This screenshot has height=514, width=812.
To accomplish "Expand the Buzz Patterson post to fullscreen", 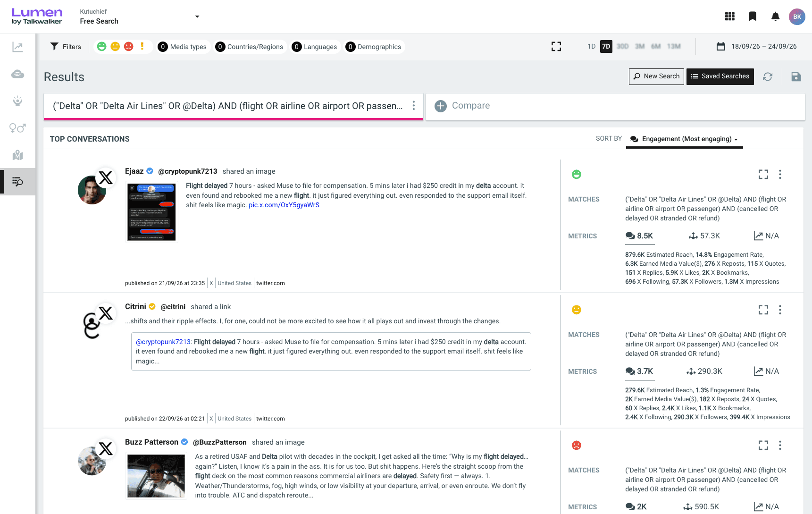I will point(763,445).
